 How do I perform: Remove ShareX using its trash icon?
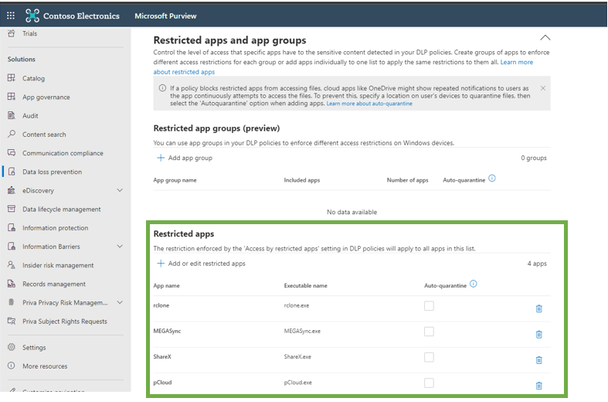click(539, 360)
